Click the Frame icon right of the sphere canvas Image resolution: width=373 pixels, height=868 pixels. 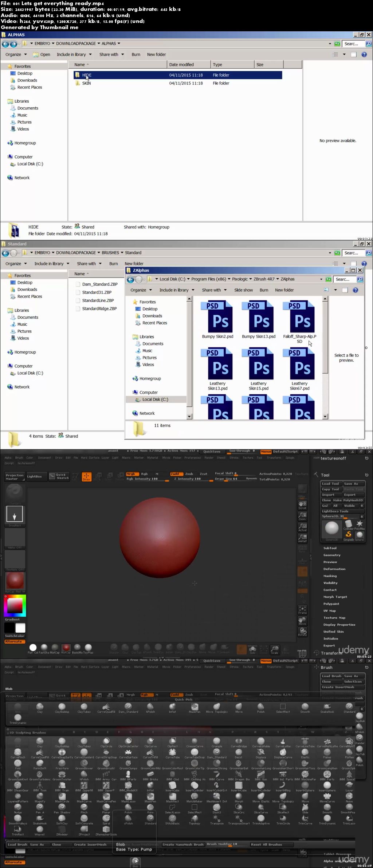[302, 610]
